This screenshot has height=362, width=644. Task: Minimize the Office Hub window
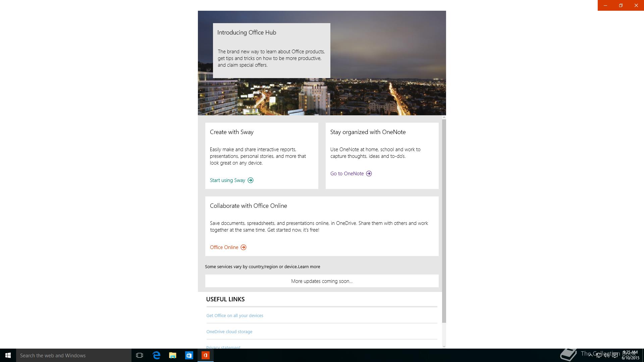(x=605, y=5)
